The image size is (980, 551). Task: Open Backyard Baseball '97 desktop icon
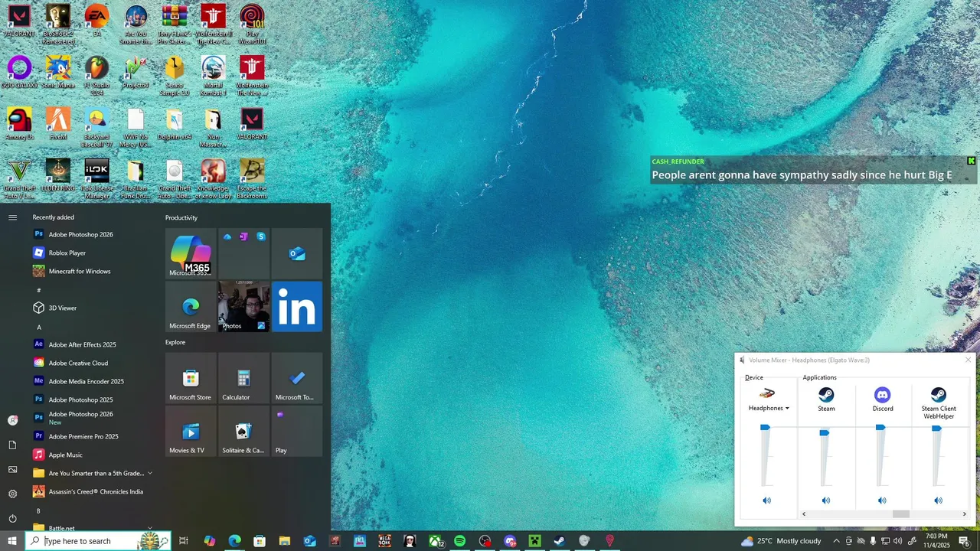[96, 126]
